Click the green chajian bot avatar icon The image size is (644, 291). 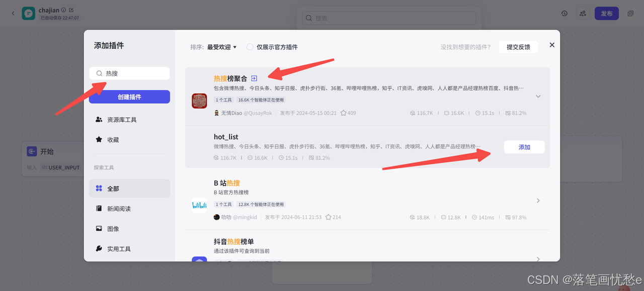point(28,14)
